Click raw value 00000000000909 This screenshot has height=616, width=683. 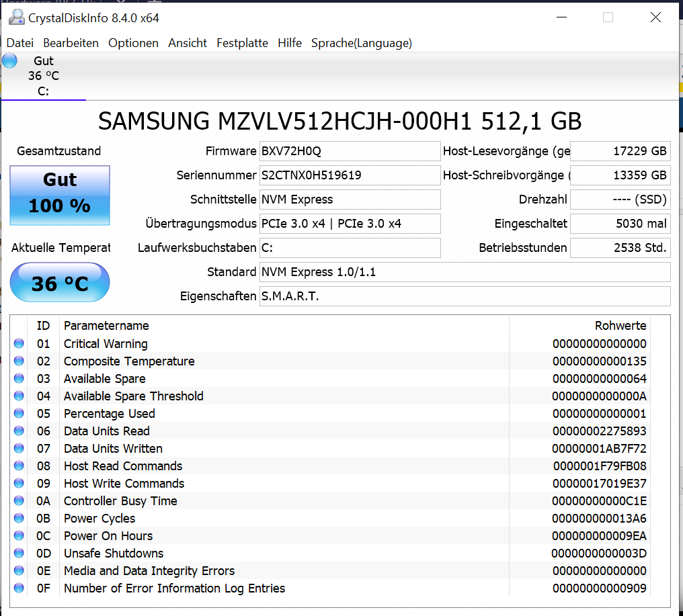(x=600, y=588)
